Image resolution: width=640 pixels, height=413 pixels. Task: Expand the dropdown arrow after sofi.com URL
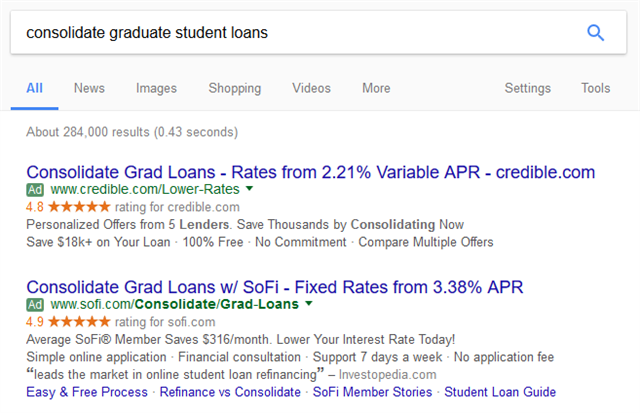click(309, 303)
